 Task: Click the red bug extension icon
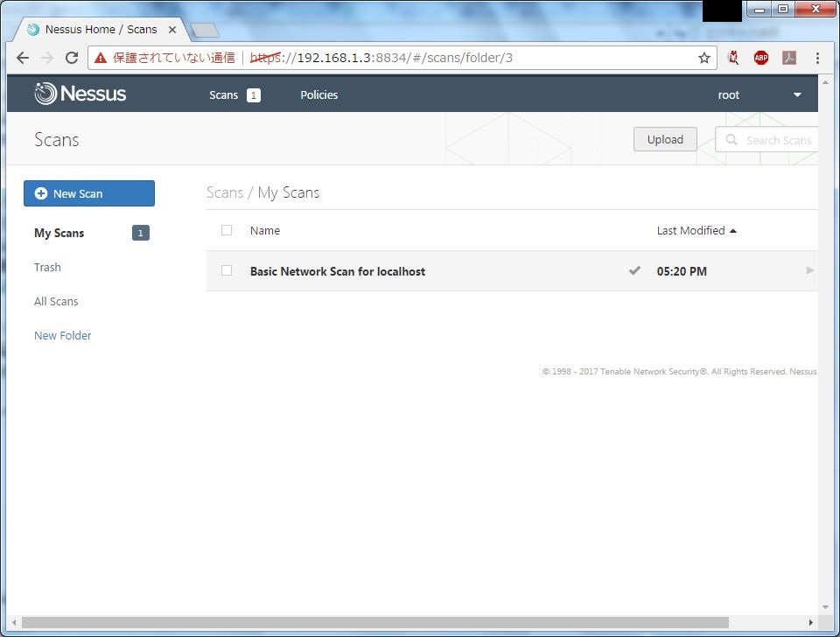pos(733,58)
